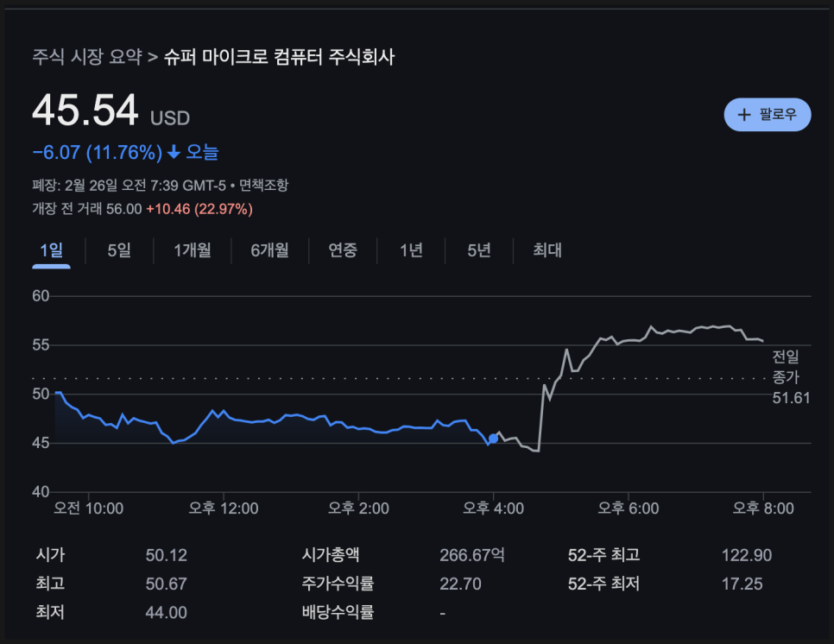Click the 45.54 current price value

point(85,110)
